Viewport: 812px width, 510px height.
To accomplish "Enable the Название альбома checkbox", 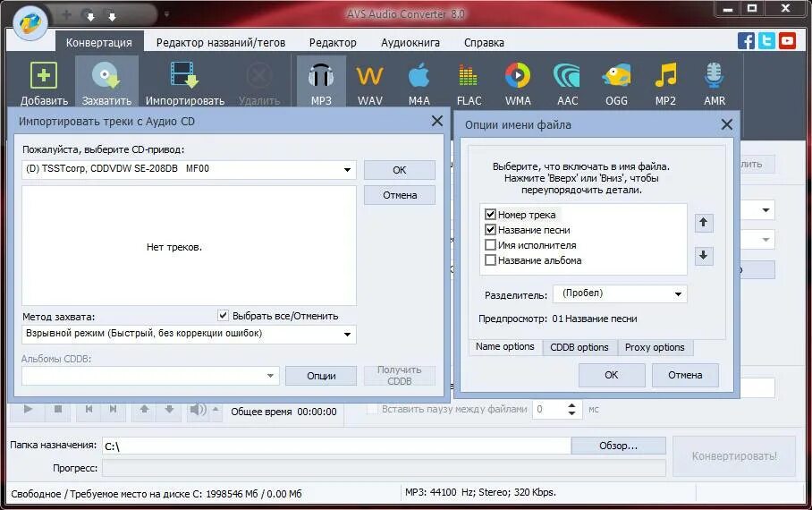I will point(490,259).
